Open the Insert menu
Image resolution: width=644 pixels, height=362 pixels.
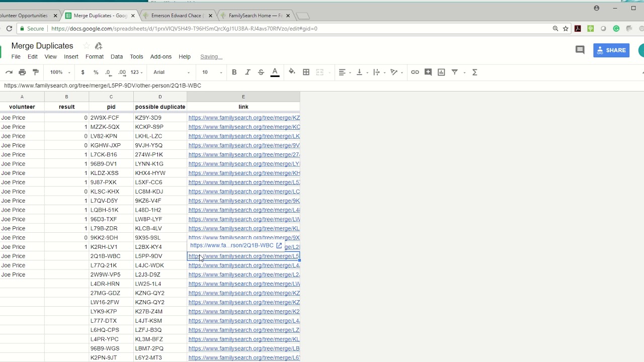(71, 57)
